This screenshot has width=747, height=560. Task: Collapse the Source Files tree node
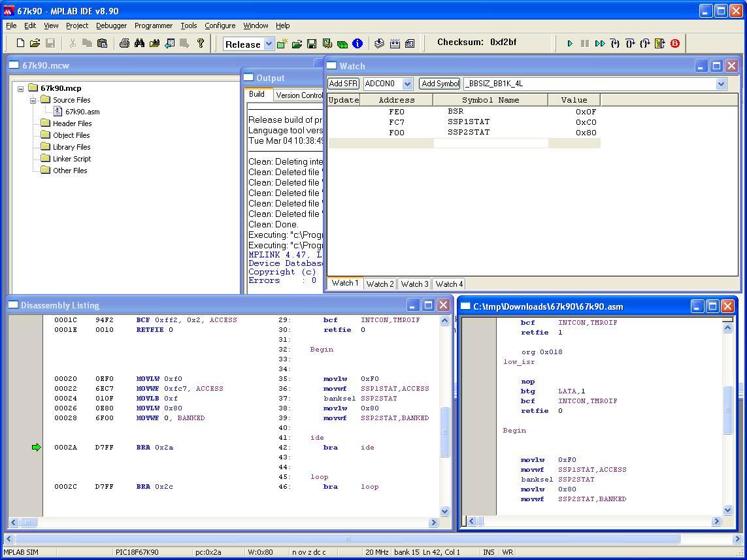pyautogui.click(x=33, y=100)
